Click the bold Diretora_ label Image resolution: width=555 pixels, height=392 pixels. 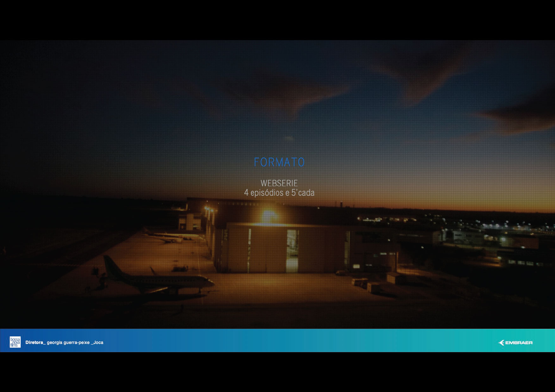(x=35, y=342)
